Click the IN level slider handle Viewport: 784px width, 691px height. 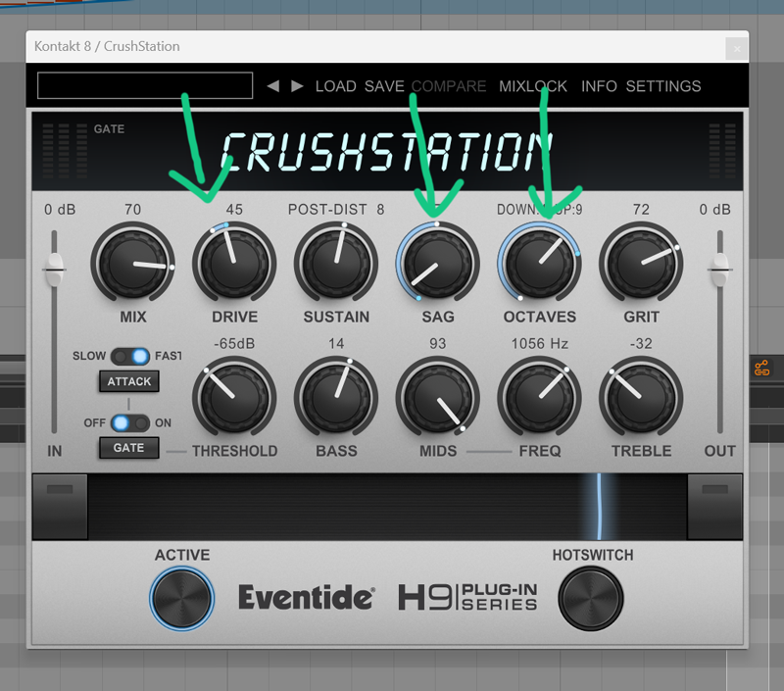point(54,269)
